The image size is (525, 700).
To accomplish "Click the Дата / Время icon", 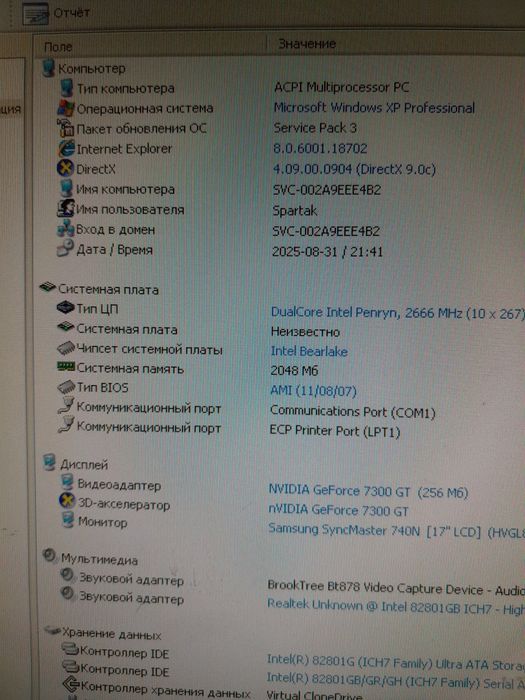I will [65, 249].
